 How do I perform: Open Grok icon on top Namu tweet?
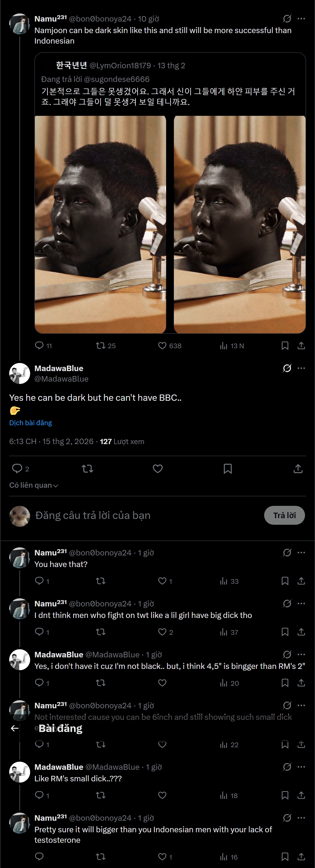coord(287,19)
